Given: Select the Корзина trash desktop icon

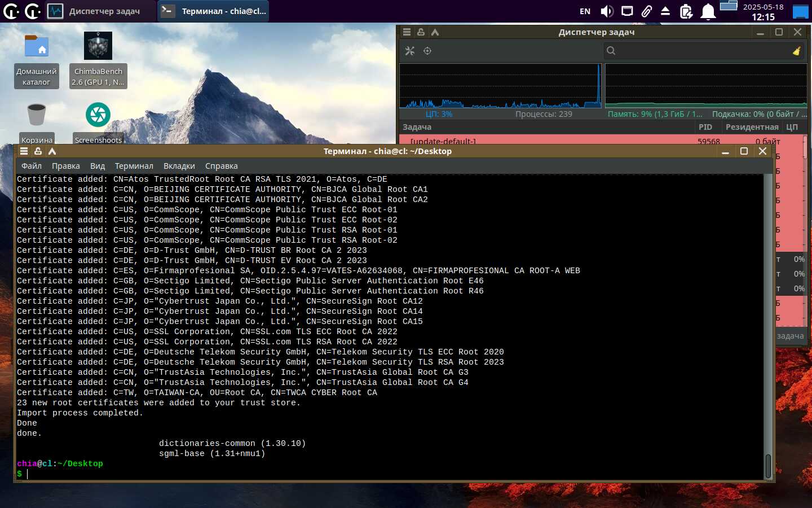Looking at the screenshot, I should pyautogui.click(x=37, y=123).
